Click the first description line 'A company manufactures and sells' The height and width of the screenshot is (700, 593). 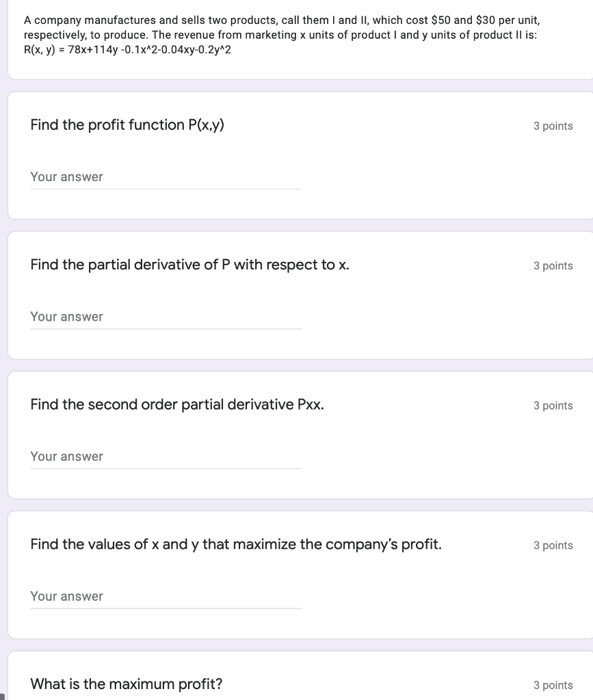(282, 20)
